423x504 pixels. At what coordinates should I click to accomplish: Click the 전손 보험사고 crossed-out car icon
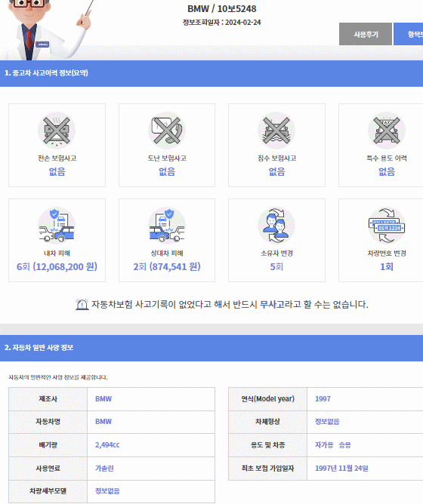[x=57, y=131]
